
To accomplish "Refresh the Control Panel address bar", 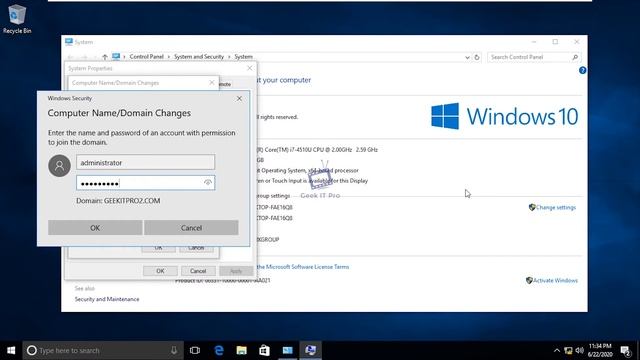I will (x=477, y=57).
